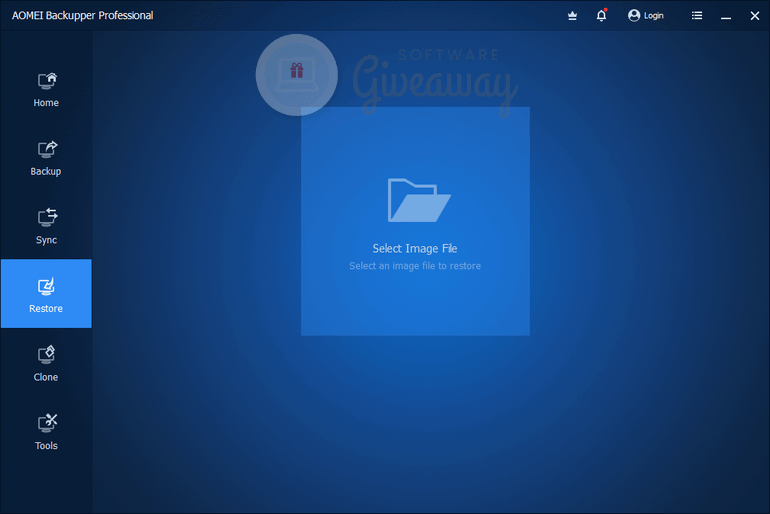Click the Home icon in the sidebar
The image size is (770, 514).
pos(46,81)
